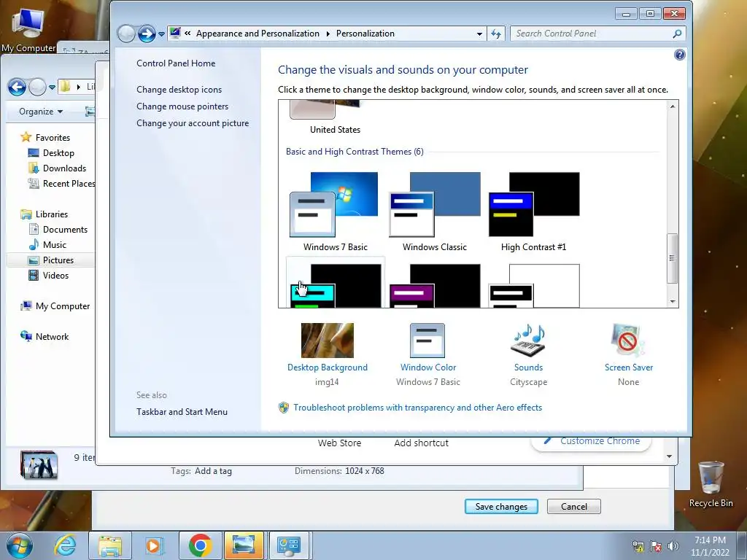Click the themes list scrollbar thumb
Viewport: 747px width, 560px height.
pos(672,258)
